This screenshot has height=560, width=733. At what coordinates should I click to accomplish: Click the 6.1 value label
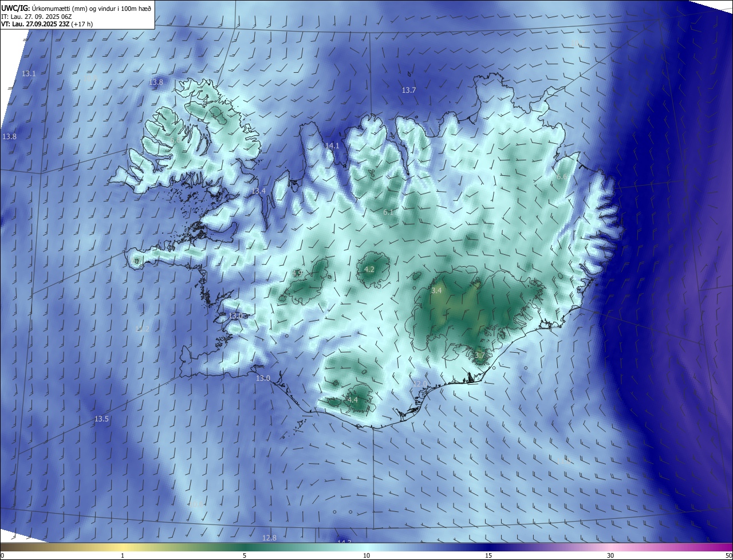coord(388,212)
